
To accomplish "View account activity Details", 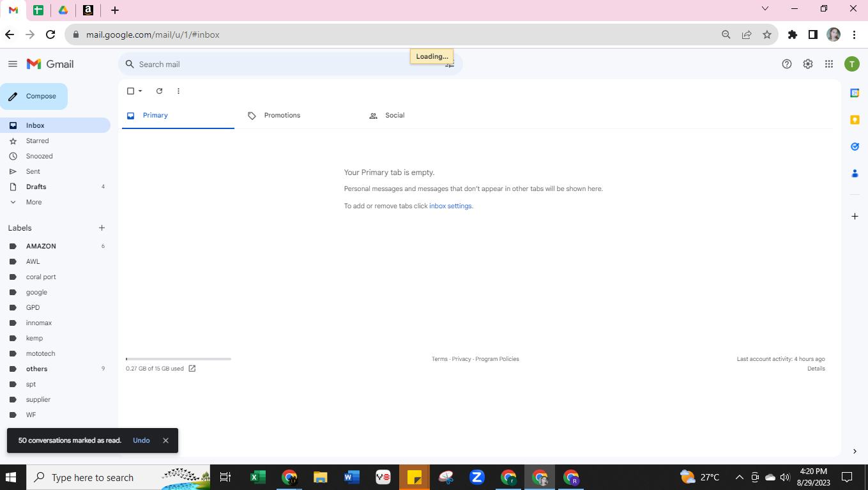I will click(816, 369).
